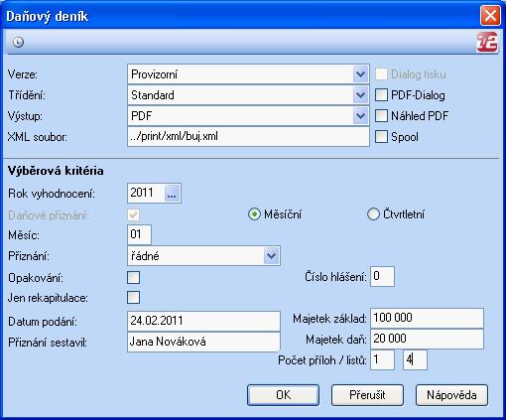Toggle the Náhled PDF checkbox

tap(381, 116)
